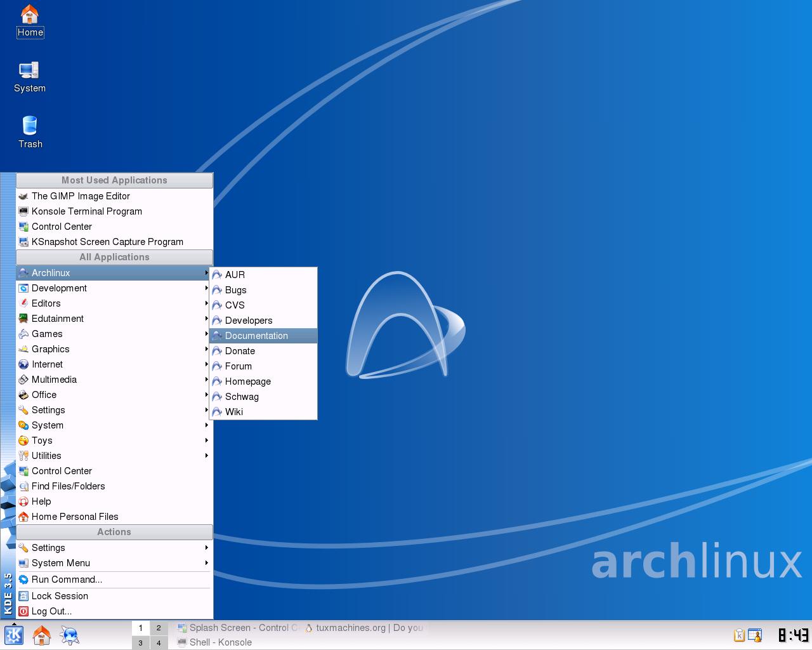This screenshot has height=650, width=812.
Task: Click the Home folder icon in the panel
Action: pyautogui.click(x=42, y=635)
